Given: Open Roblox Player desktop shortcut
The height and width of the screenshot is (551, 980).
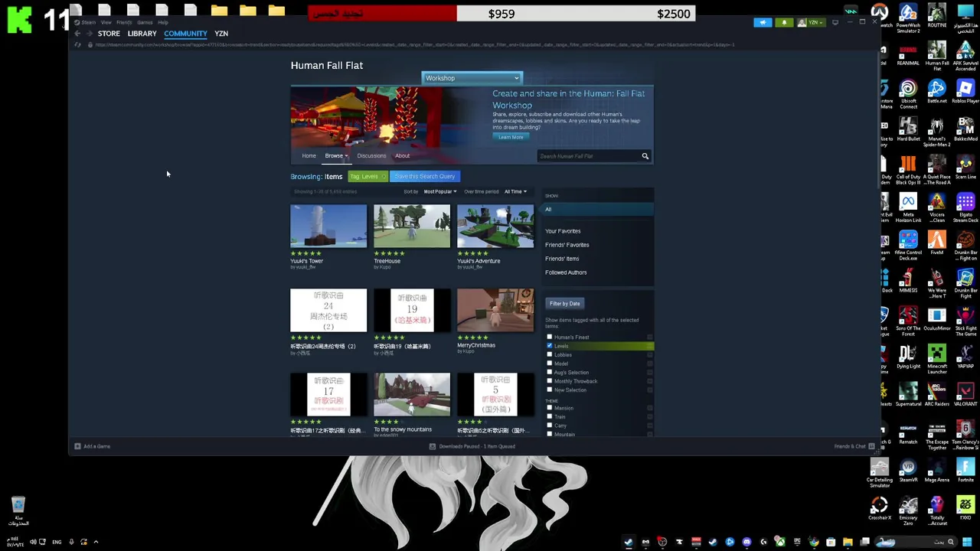Looking at the screenshot, I should (x=965, y=93).
